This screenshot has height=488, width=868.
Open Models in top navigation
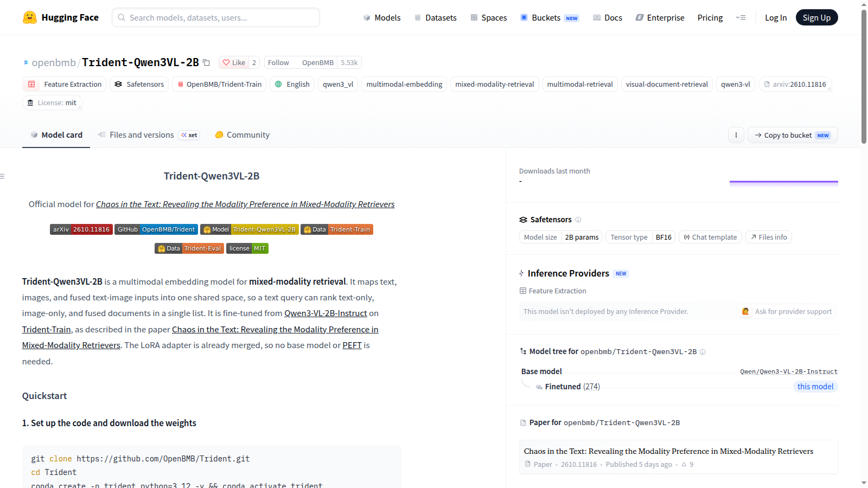point(382,17)
